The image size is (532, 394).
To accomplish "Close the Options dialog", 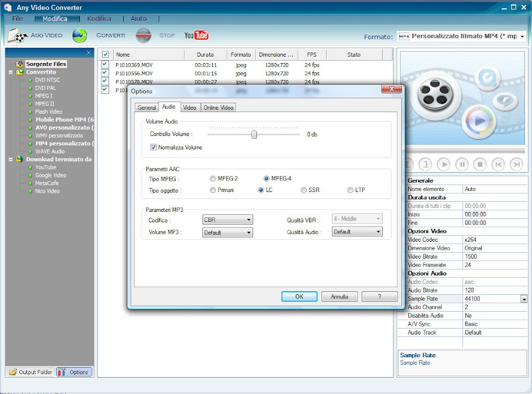I will click(x=391, y=89).
